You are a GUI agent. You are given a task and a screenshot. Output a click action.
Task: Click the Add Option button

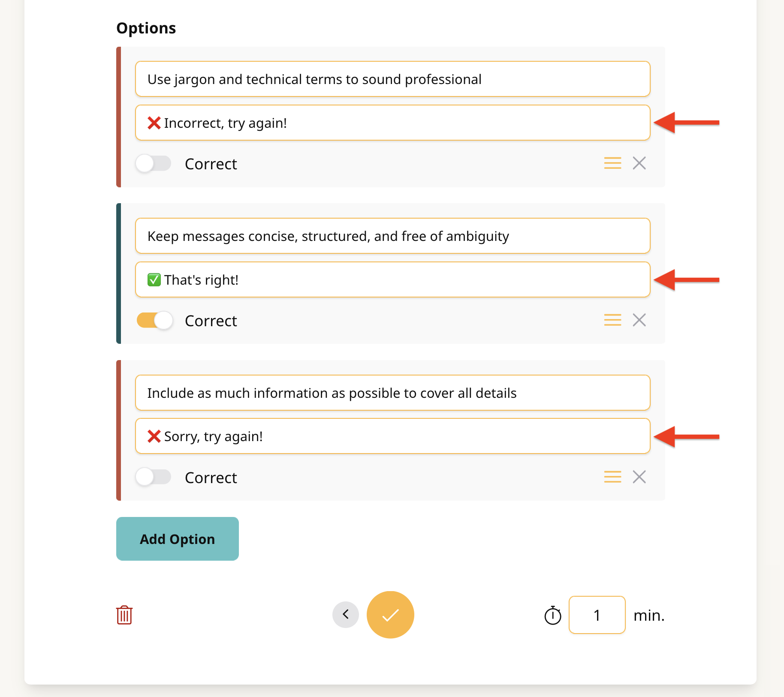tap(178, 539)
